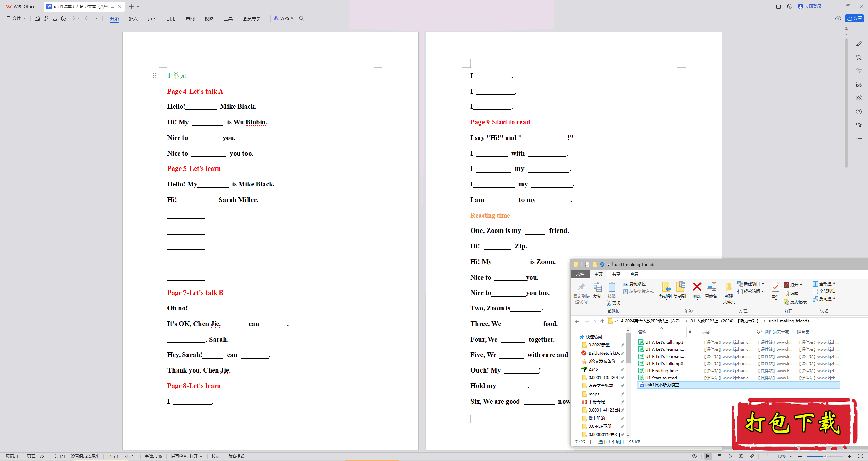Click the 立即登录 login button
The height and width of the screenshot is (461, 868).
coord(810,6)
